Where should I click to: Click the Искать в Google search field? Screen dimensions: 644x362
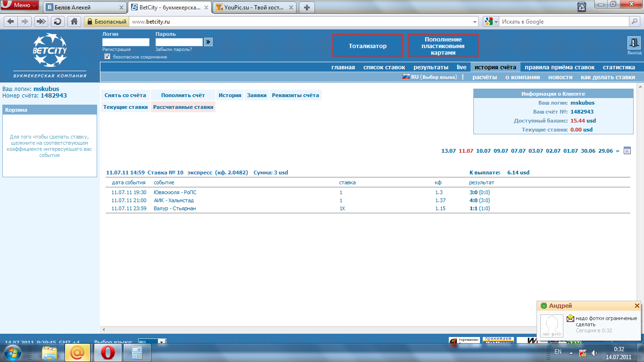point(564,22)
